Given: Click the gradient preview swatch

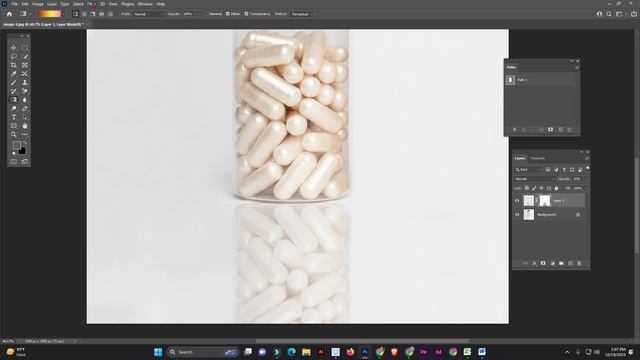Looking at the screenshot, I should 49,14.
